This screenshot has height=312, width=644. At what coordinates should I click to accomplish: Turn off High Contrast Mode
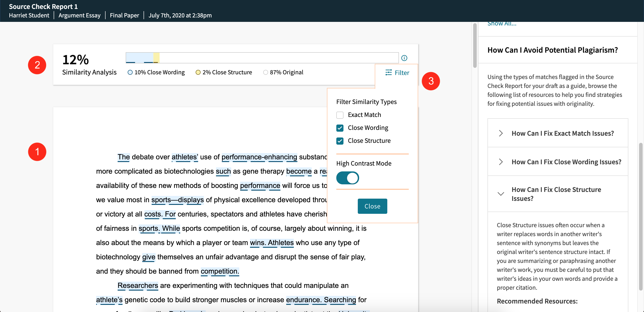tap(347, 178)
